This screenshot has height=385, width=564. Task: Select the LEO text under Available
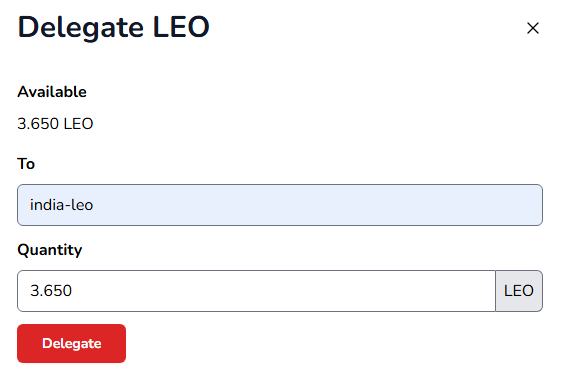(78, 124)
